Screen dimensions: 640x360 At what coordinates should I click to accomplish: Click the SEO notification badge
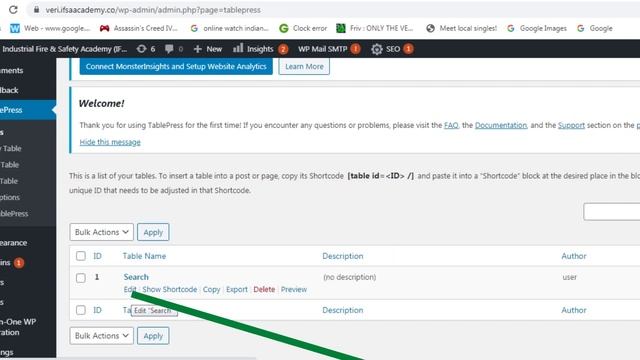408,49
